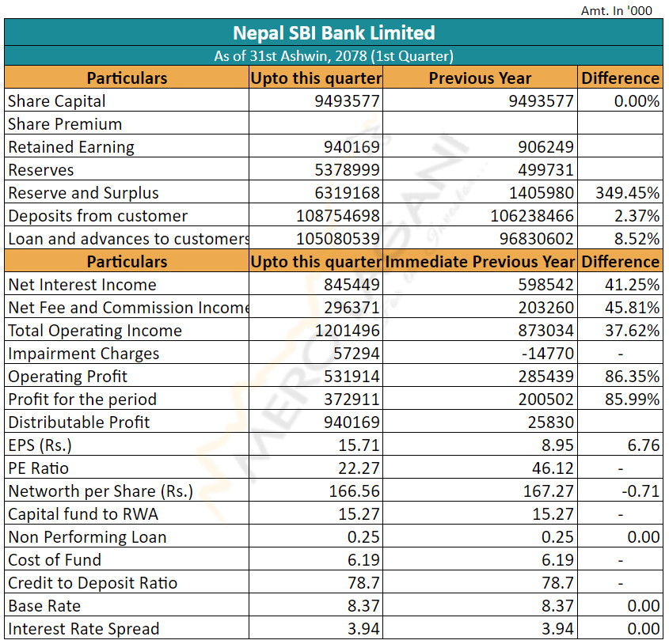This screenshot has width=669, height=644.
Task: Select the Networth per Share -0.71 difference
Action: pos(640,491)
